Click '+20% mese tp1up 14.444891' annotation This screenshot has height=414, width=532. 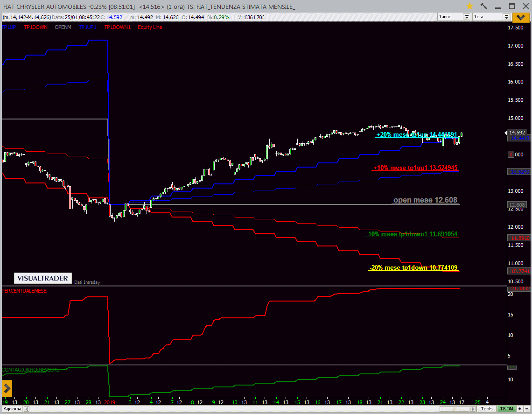pos(417,135)
